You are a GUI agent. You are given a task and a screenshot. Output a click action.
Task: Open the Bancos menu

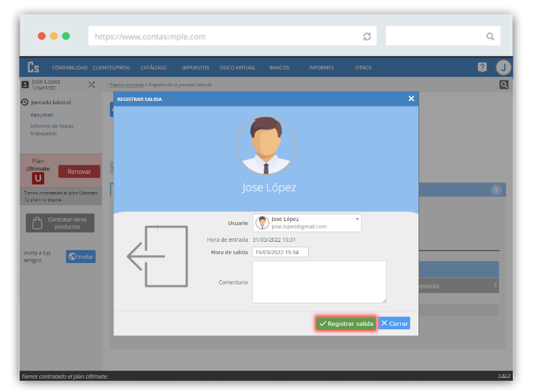click(279, 68)
